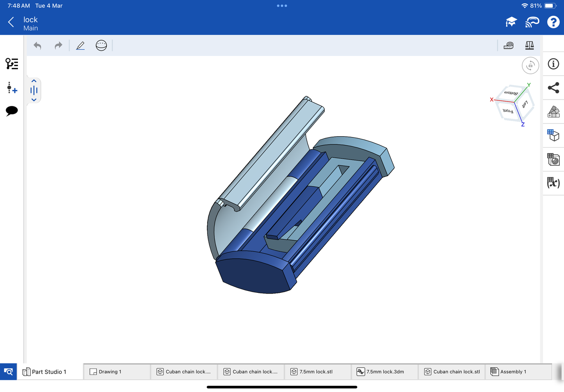Go back using the back chevron
Image resolution: width=564 pixels, height=392 pixels.
click(x=11, y=22)
